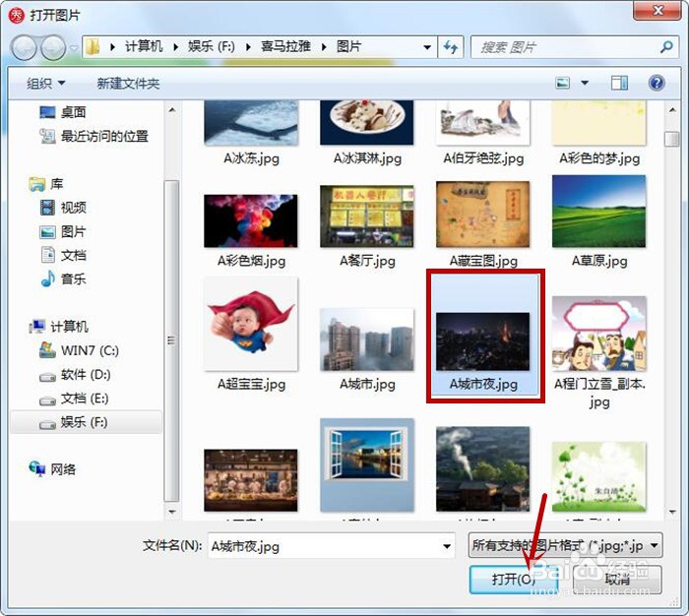Open the 所有支持的图片格式 filter dropdown
The width and height of the screenshot is (689, 616).
pos(566,546)
